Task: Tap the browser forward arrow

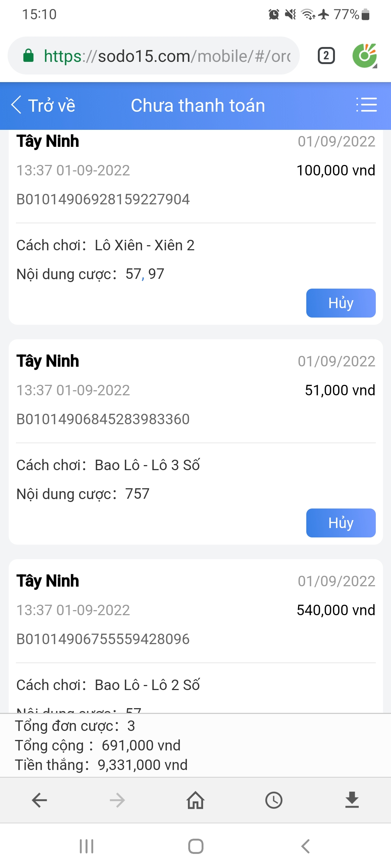Action: [x=117, y=800]
